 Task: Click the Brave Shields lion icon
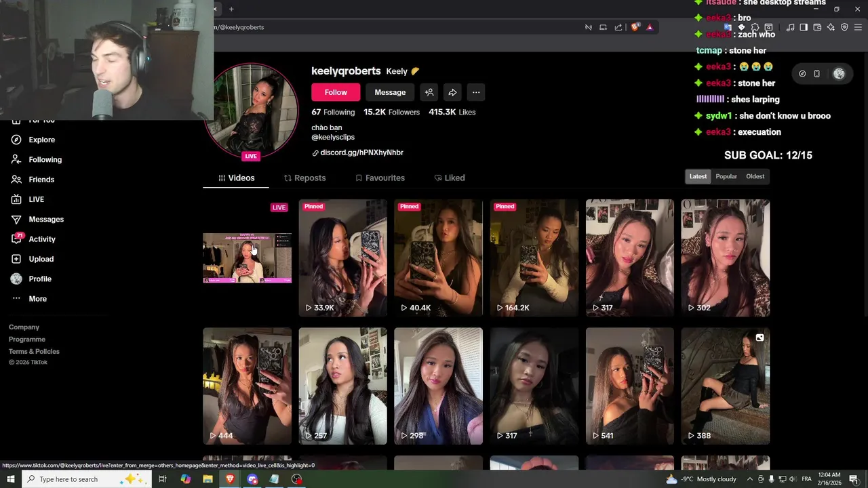(x=635, y=27)
